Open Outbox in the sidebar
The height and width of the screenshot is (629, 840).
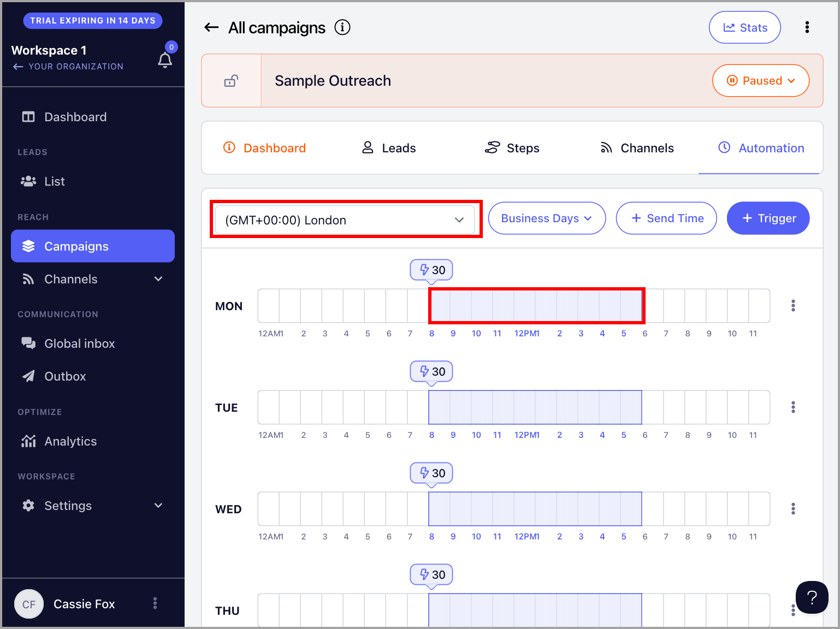[93, 376]
